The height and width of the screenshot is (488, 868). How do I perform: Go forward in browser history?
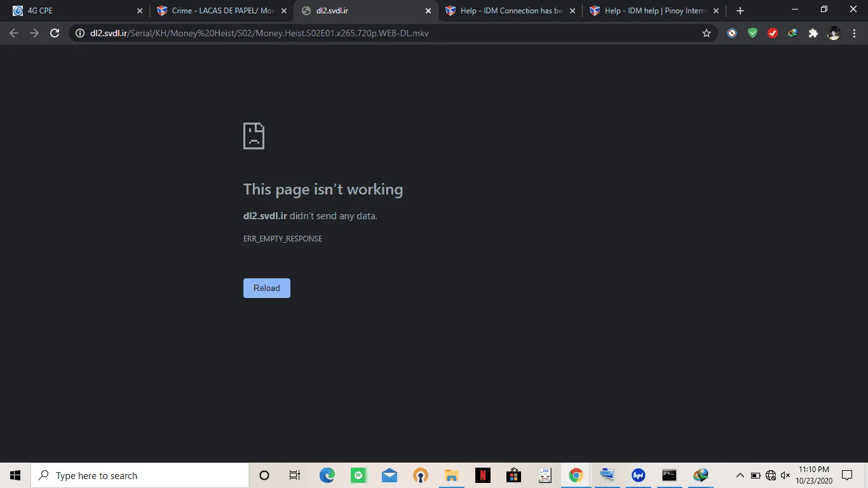[x=34, y=33]
